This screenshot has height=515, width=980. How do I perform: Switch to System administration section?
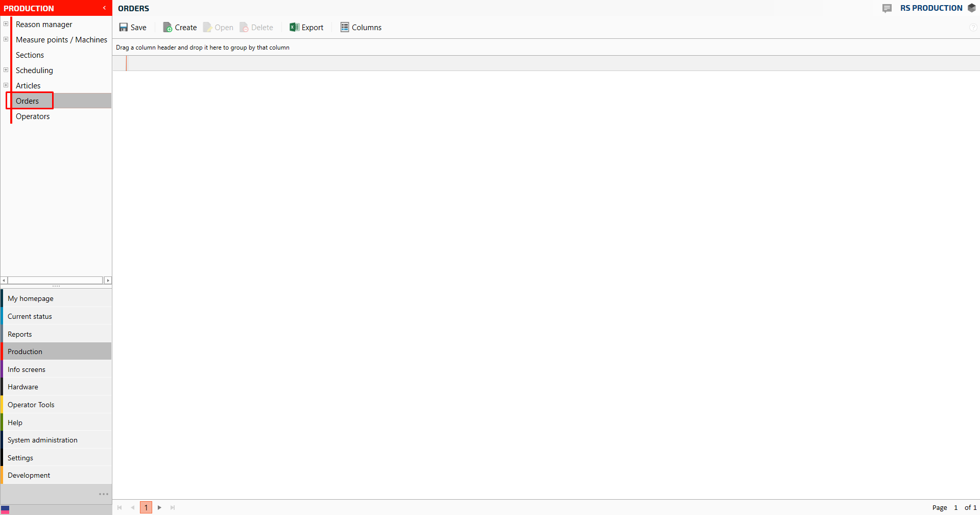tap(42, 440)
